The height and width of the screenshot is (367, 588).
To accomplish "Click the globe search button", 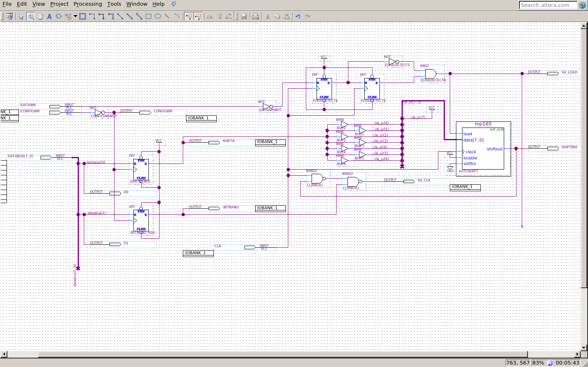I will pos(581,5).
